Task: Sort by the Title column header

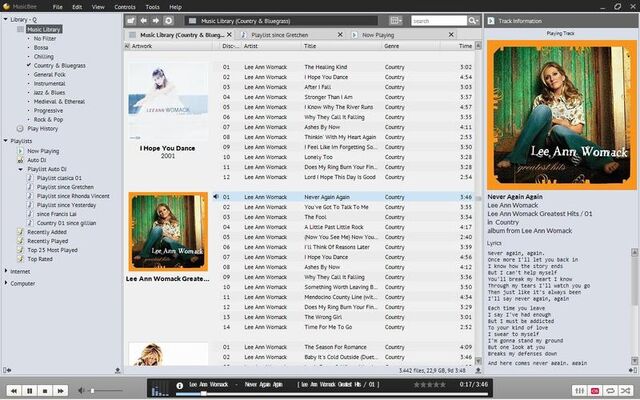Action: [x=341, y=46]
